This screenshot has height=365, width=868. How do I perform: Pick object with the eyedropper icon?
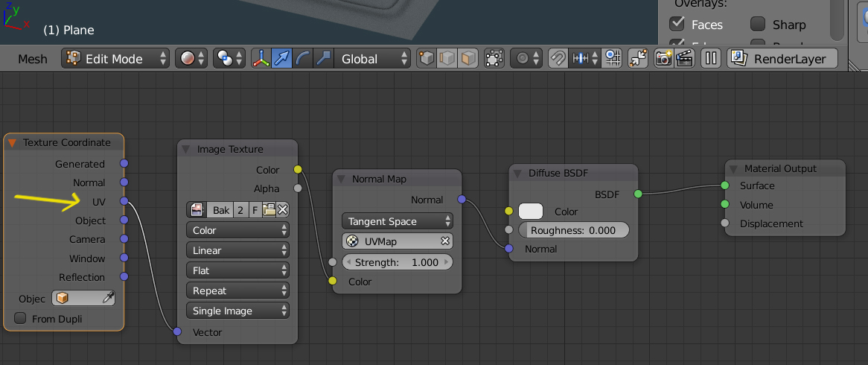tap(109, 298)
